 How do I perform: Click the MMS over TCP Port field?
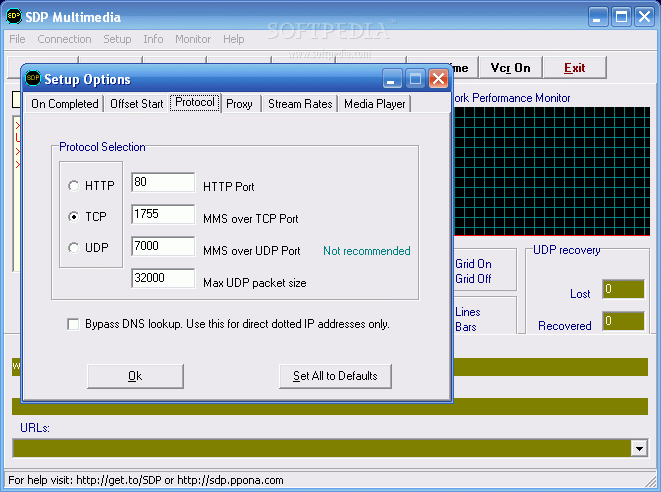pyautogui.click(x=163, y=214)
